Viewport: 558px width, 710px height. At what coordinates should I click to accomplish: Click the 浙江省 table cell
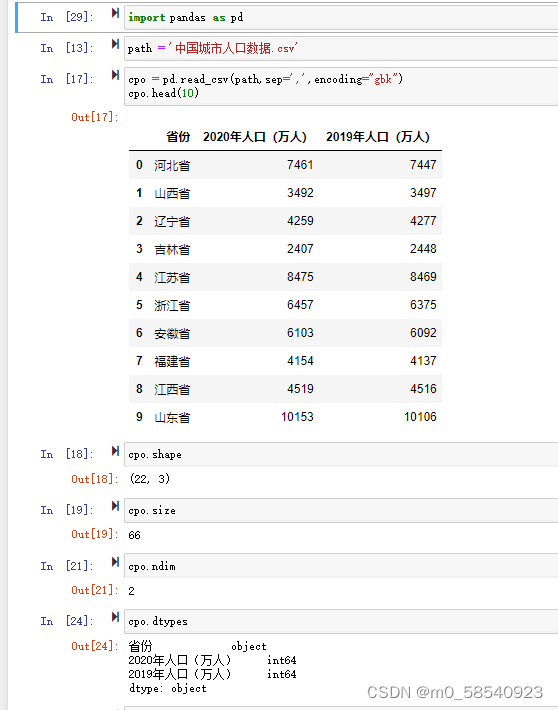(172, 306)
